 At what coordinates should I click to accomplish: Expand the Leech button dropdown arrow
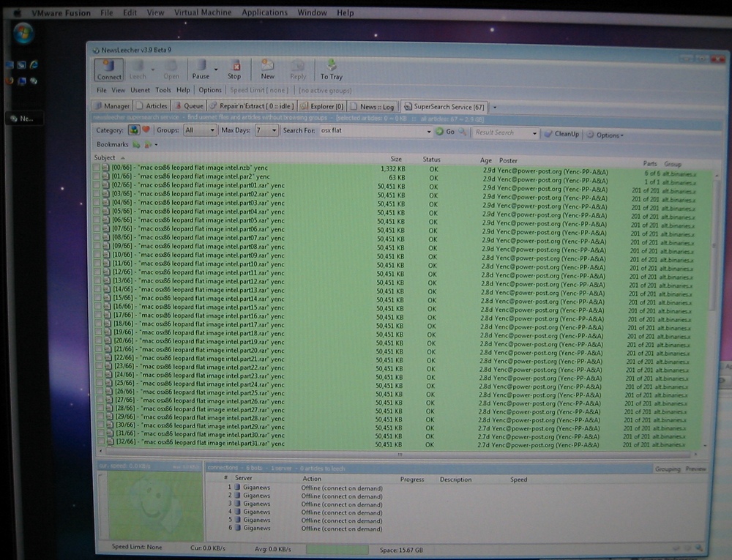(153, 70)
